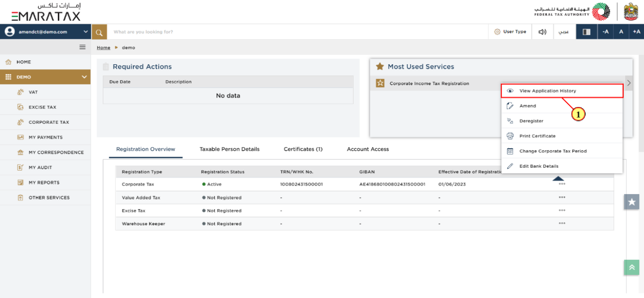This screenshot has width=644, height=298.
Task: Type in the 'What are you looking for?' search field
Action: (x=297, y=32)
